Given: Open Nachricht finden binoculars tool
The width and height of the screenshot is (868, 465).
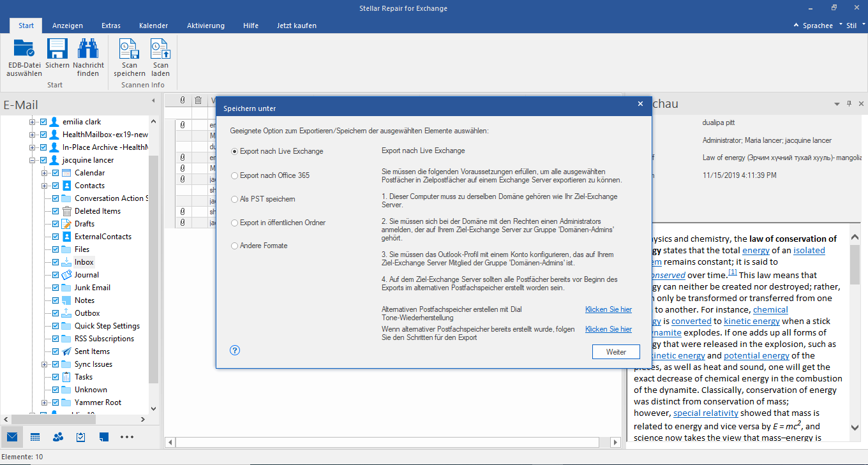Looking at the screenshot, I should click(88, 50).
